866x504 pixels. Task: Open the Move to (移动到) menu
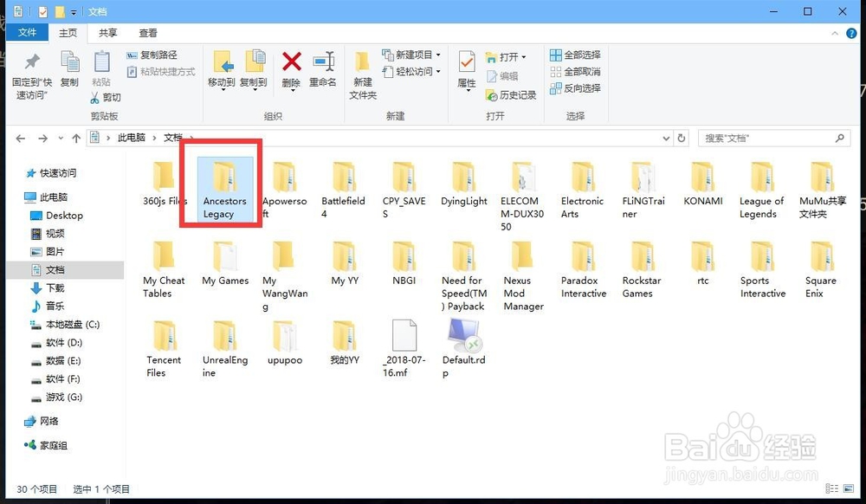click(222, 69)
